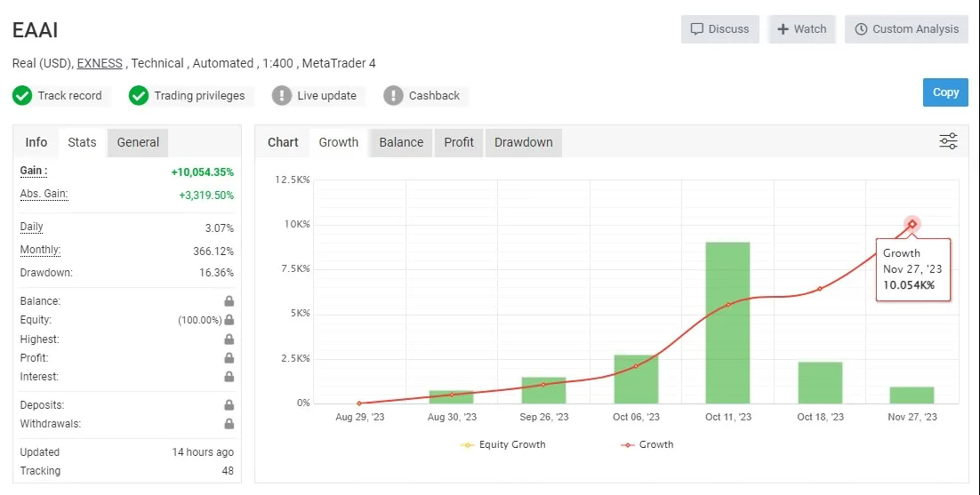Click the lock icon next to Deposits
The image size is (980, 495).
click(x=229, y=405)
